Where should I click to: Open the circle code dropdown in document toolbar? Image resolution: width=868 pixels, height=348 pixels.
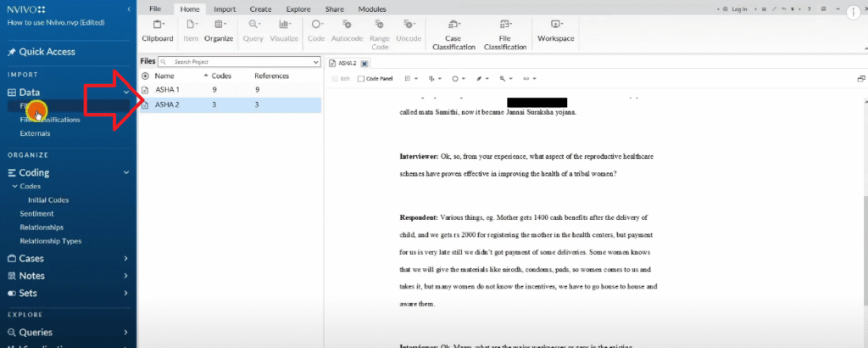(x=458, y=79)
